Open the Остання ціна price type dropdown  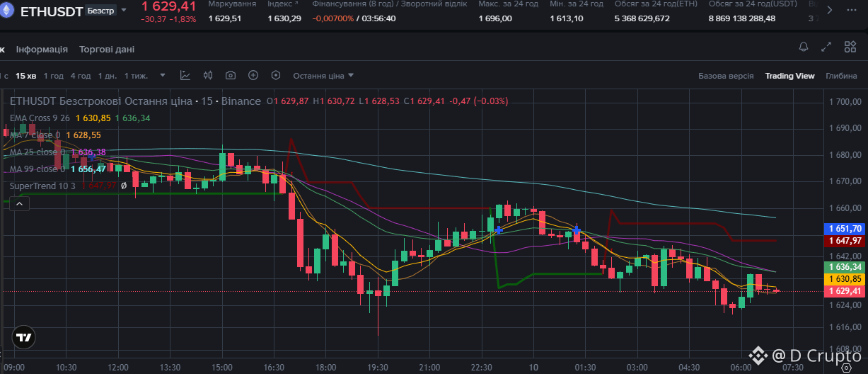click(x=323, y=76)
